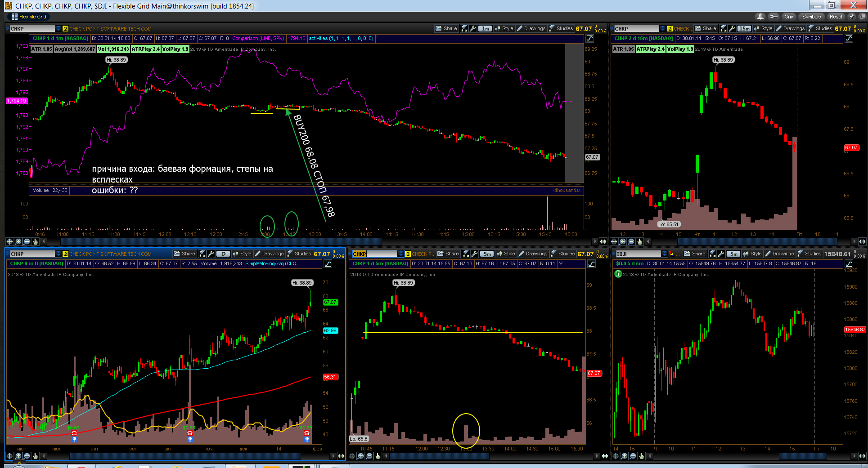Image resolution: width=868 pixels, height=468 pixels.
Task: Expand symbol dropdown on the CHKP daily chart
Action: (58, 254)
